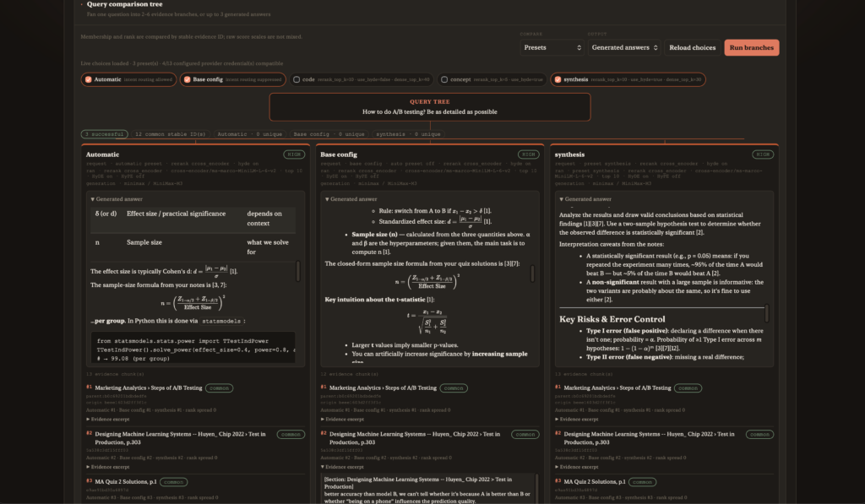Expand Evidence excerpt under Base config's Marketing Analytics item

pyautogui.click(x=342, y=419)
